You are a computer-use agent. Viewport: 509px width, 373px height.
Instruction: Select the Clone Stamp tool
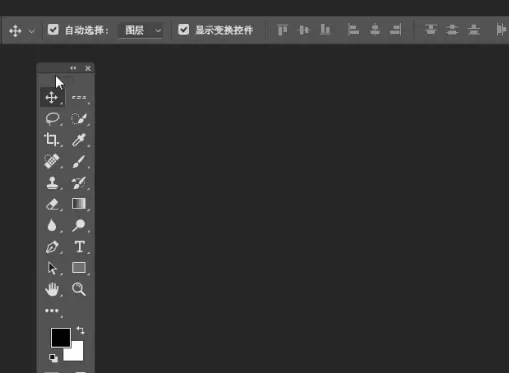coord(52,183)
